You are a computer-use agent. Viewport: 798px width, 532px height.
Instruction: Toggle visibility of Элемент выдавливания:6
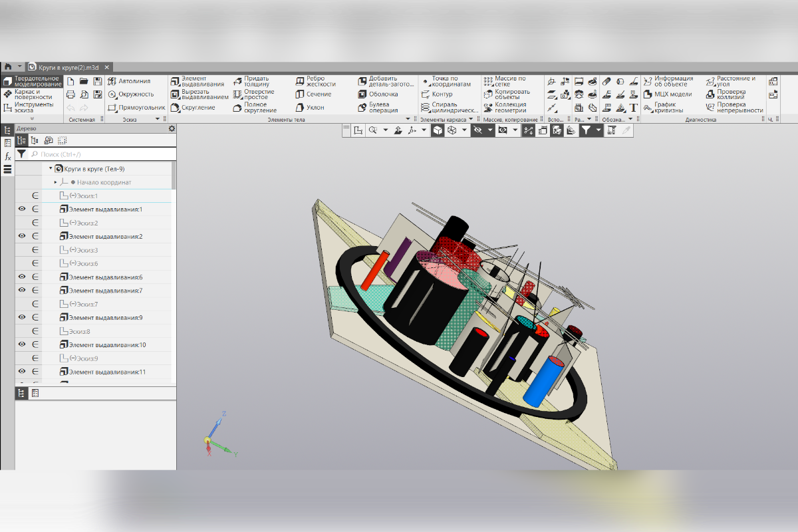(x=22, y=277)
